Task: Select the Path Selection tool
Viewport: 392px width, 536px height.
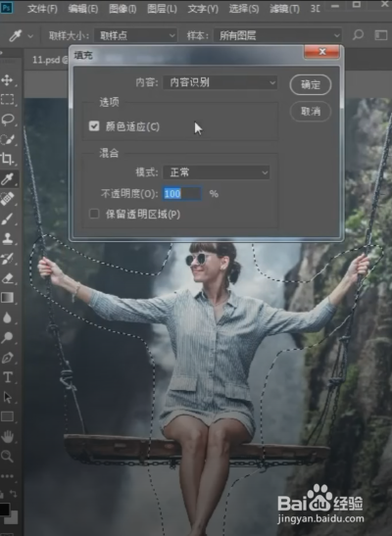Action: pos(7,397)
